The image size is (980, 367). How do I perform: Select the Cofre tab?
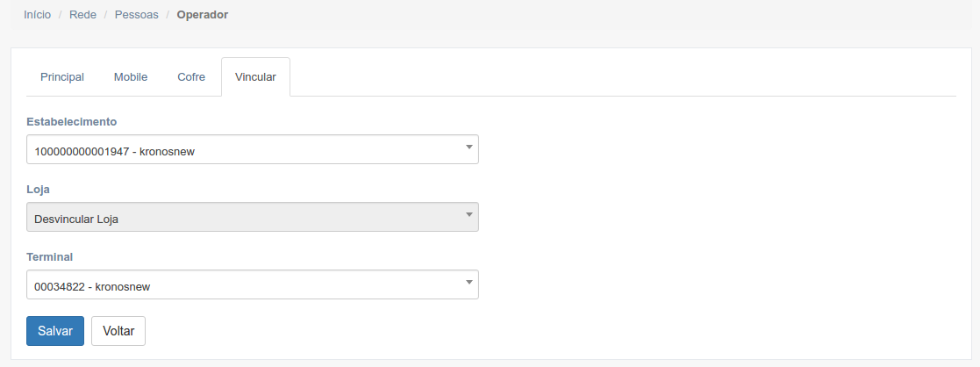point(191,77)
